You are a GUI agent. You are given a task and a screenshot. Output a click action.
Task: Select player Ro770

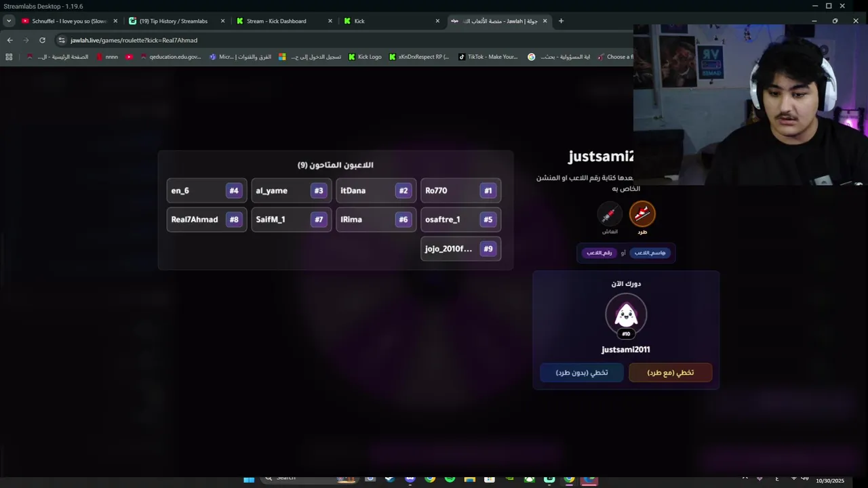pyautogui.click(x=461, y=190)
